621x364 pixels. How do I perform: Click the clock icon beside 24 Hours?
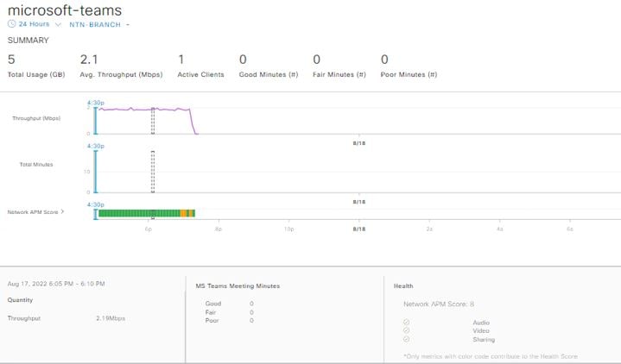click(11, 24)
